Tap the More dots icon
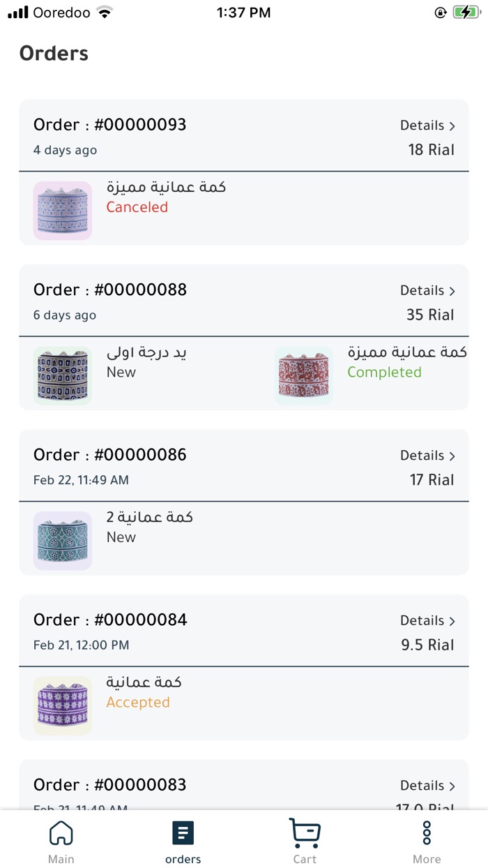The width and height of the screenshot is (488, 868). (x=427, y=833)
